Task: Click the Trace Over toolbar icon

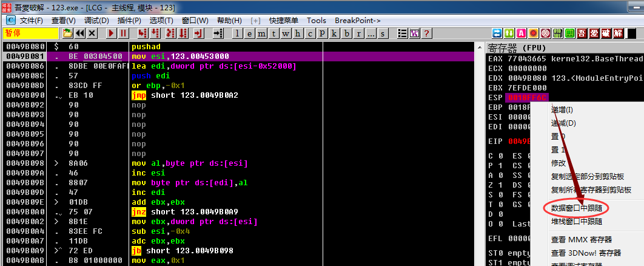Action: point(183,33)
